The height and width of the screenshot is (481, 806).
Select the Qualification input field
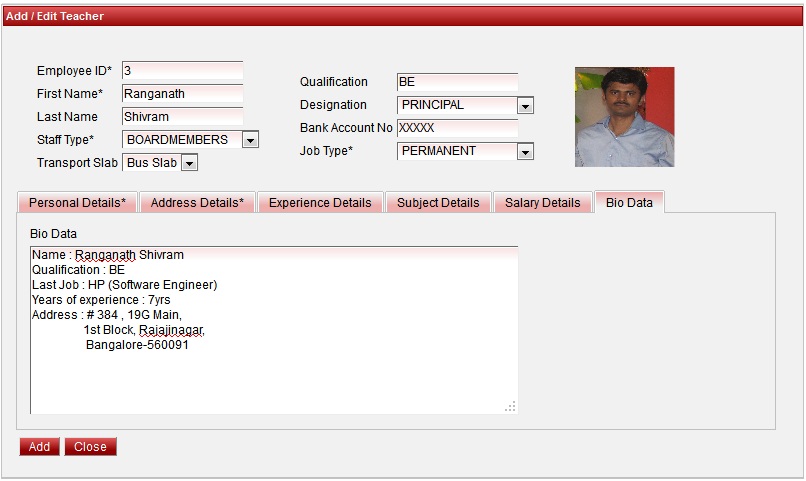pyautogui.click(x=457, y=82)
